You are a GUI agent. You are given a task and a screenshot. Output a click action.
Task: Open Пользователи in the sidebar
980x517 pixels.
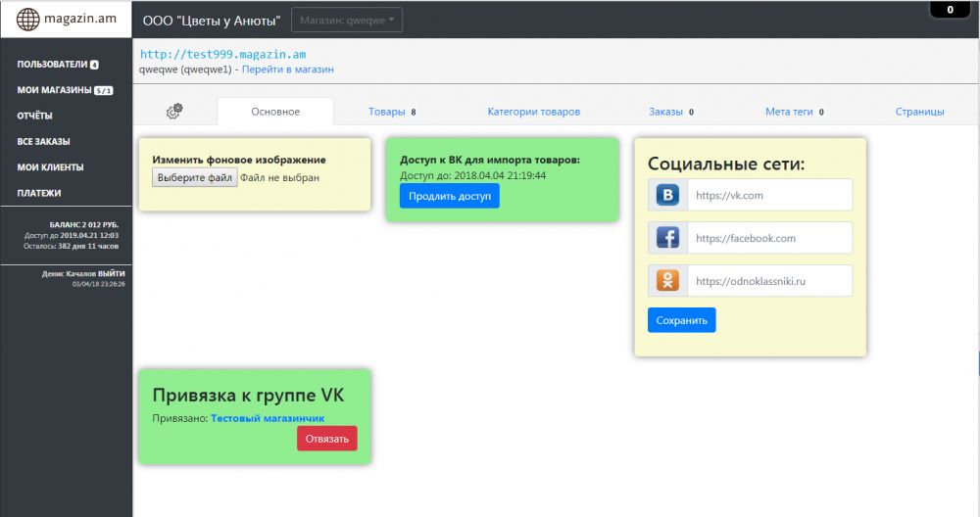pyautogui.click(x=52, y=65)
